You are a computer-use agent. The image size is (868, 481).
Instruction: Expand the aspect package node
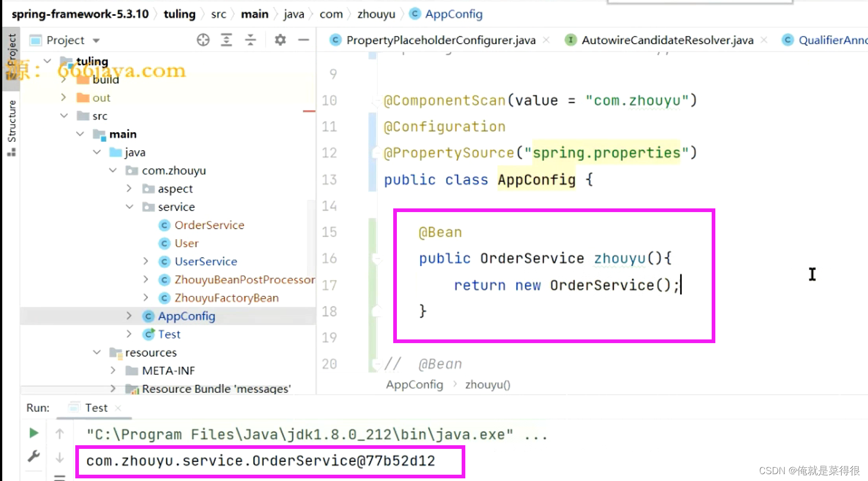click(129, 188)
